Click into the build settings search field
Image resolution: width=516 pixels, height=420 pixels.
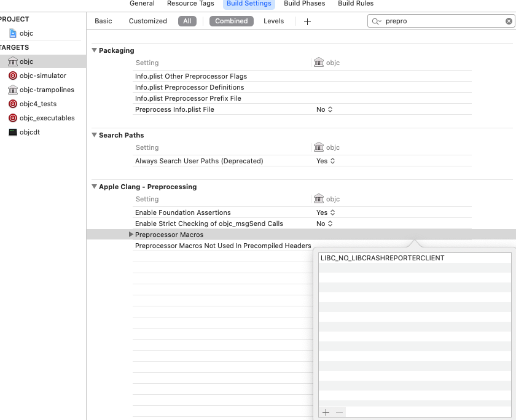441,21
